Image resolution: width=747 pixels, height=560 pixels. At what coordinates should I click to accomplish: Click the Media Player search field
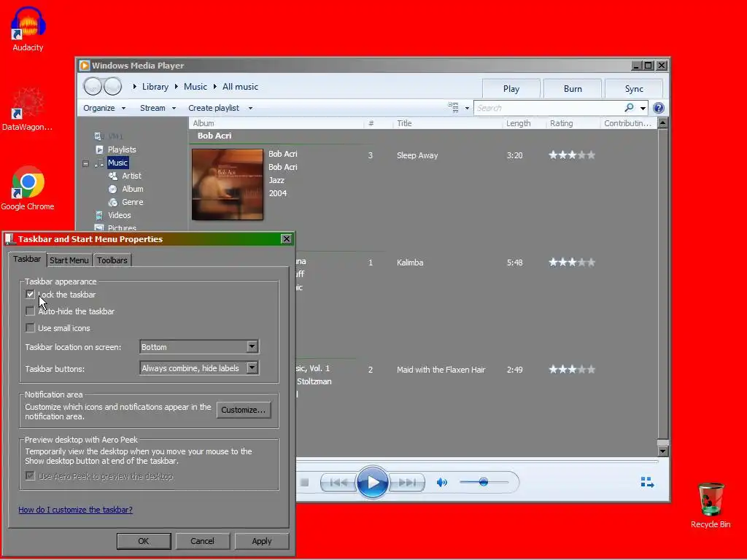click(x=548, y=108)
